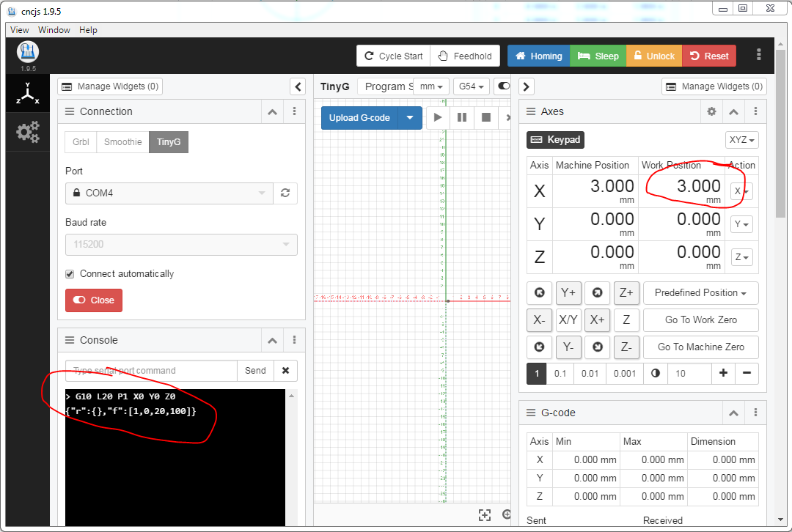
Task: Open the G54 coordinate system dropdown
Action: click(471, 86)
